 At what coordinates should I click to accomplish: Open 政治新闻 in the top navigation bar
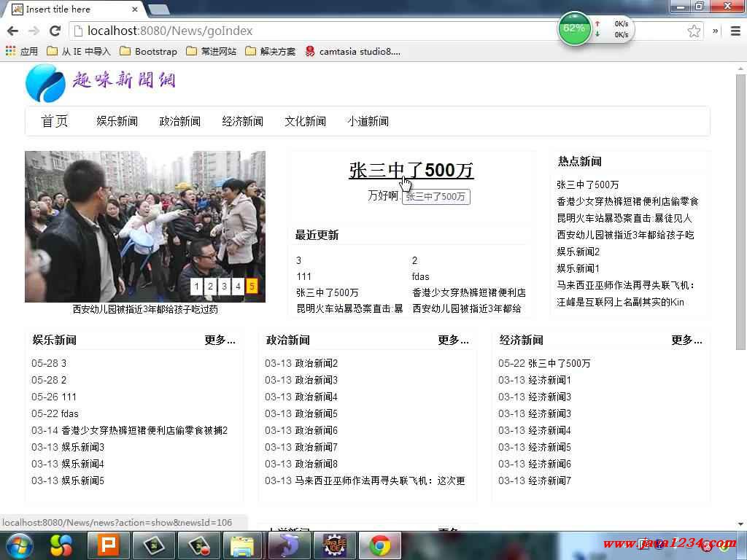coord(180,122)
